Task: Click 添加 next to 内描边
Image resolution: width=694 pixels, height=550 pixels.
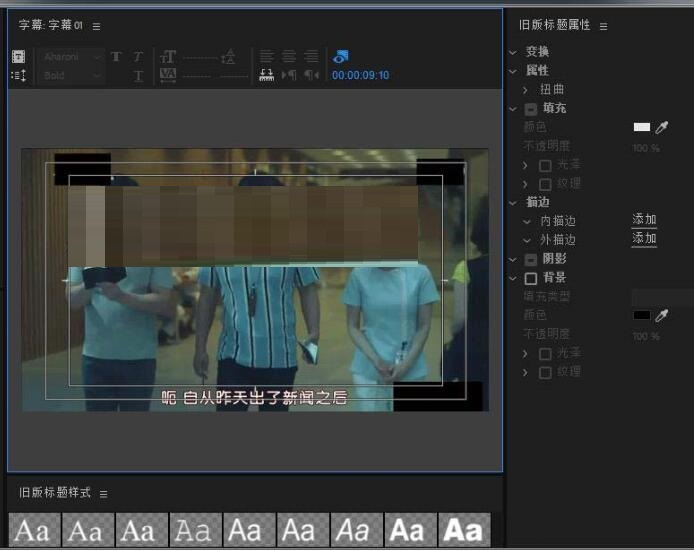Action: click(x=644, y=220)
